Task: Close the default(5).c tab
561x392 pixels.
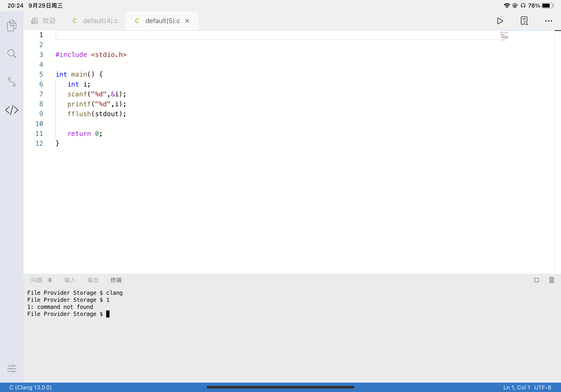Action: tap(187, 21)
